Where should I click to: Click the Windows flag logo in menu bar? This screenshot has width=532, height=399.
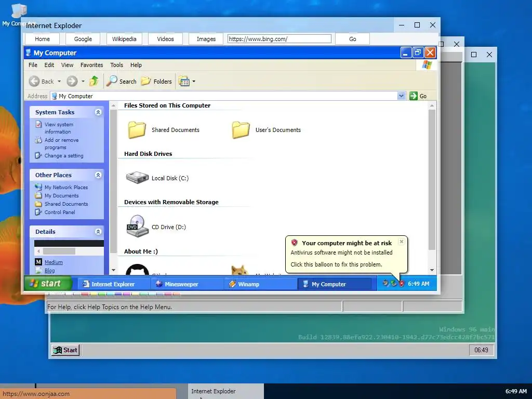click(427, 65)
